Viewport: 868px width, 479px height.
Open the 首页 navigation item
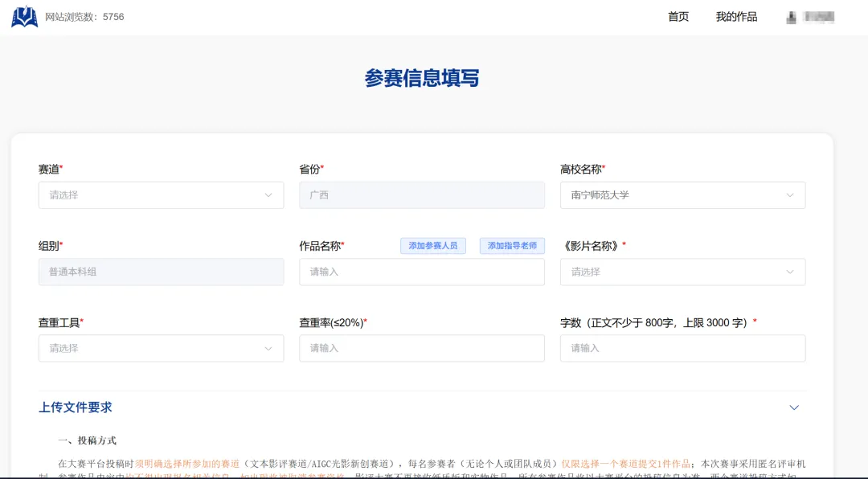point(678,17)
